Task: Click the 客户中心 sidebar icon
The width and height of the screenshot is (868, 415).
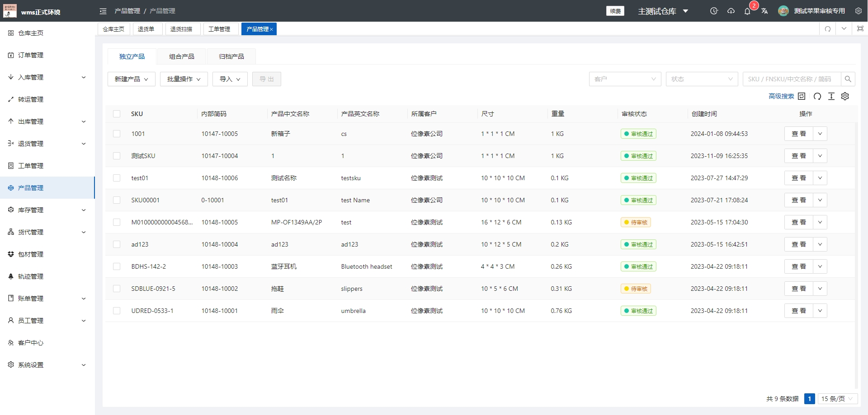Action: (x=11, y=343)
